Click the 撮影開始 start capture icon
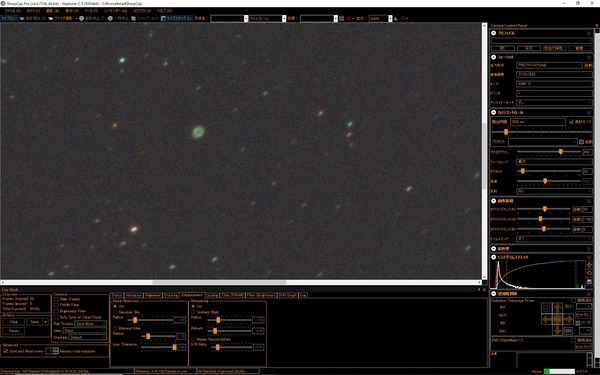 (22, 18)
